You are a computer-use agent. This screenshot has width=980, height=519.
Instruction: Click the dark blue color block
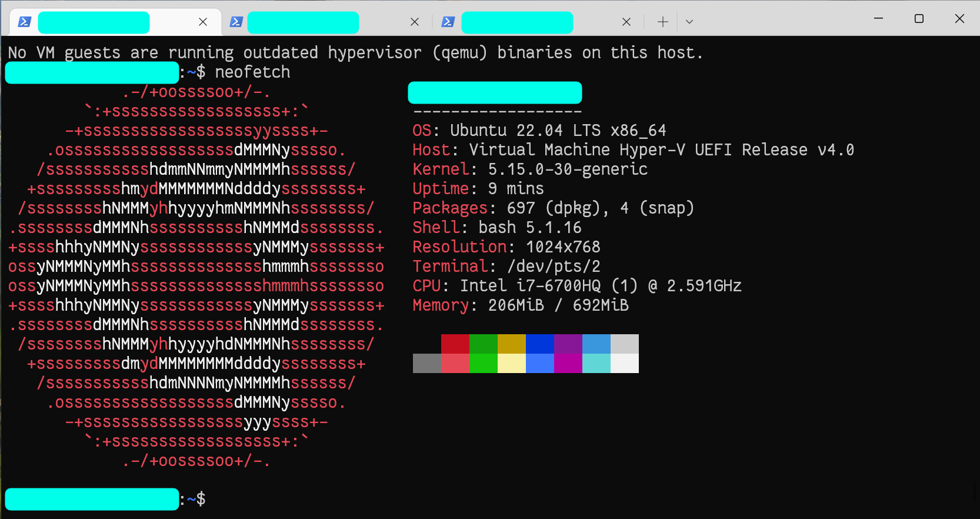(x=540, y=344)
